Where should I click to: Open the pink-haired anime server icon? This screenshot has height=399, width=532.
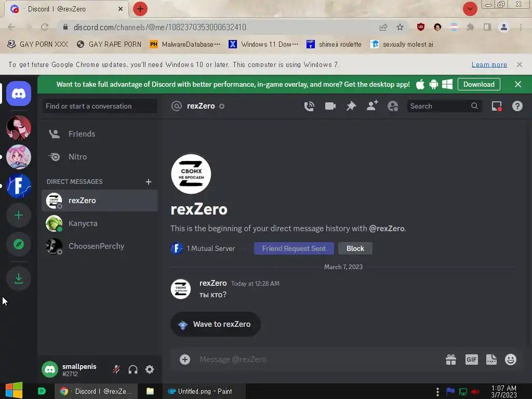click(x=19, y=157)
